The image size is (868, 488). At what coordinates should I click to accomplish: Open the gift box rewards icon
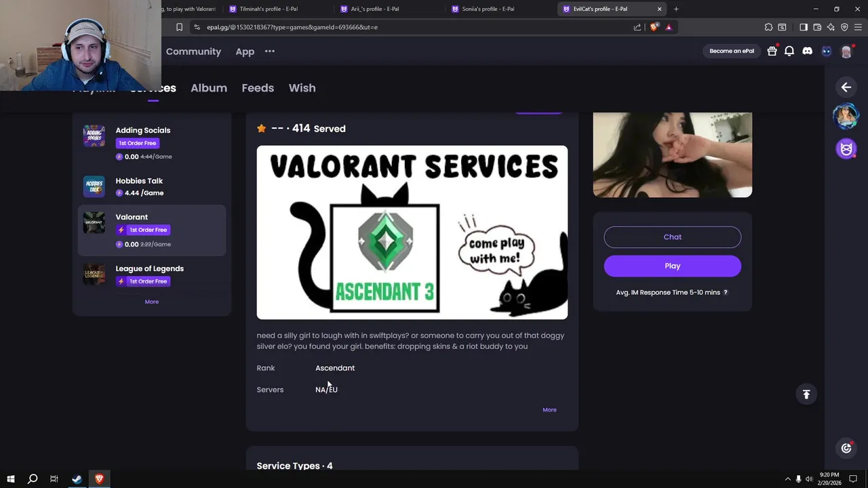coord(772,51)
